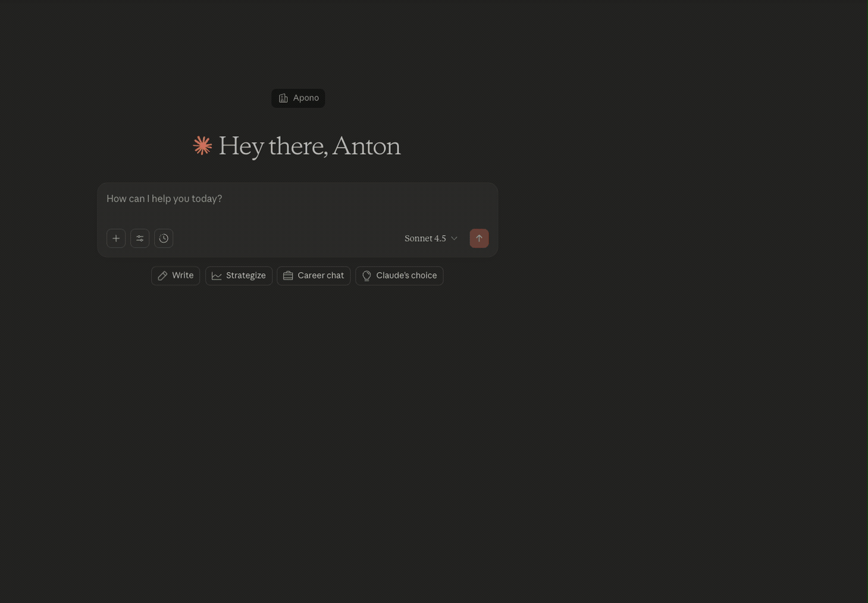Click the pencil icon on Write chip
Screen dimensions: 868x603
162,276
